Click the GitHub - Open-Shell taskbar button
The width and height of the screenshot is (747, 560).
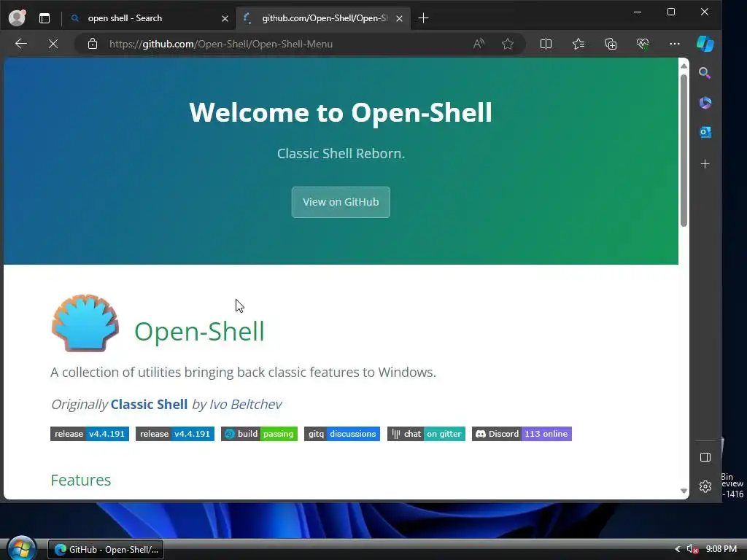(106, 549)
